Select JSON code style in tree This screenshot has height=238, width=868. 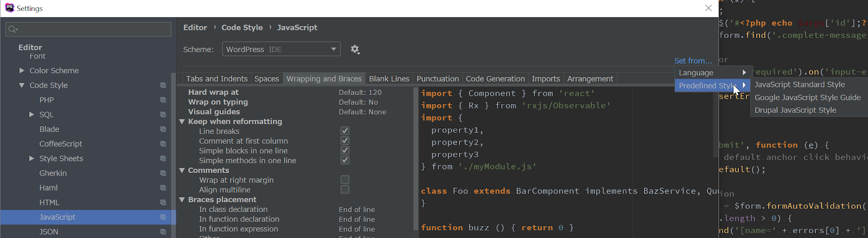(49, 231)
